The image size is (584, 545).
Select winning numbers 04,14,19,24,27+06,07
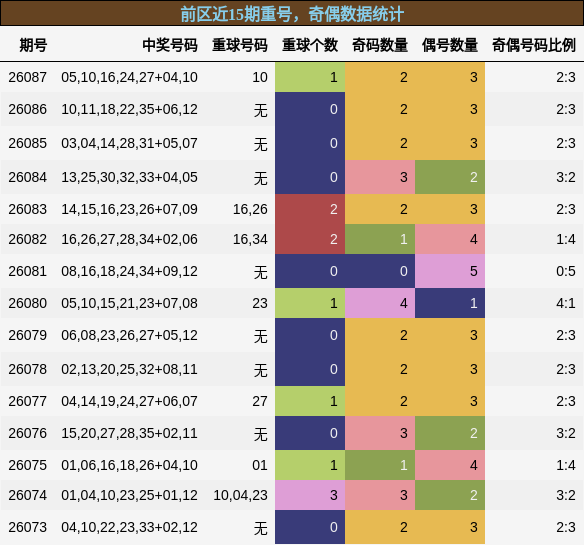[x=129, y=401]
